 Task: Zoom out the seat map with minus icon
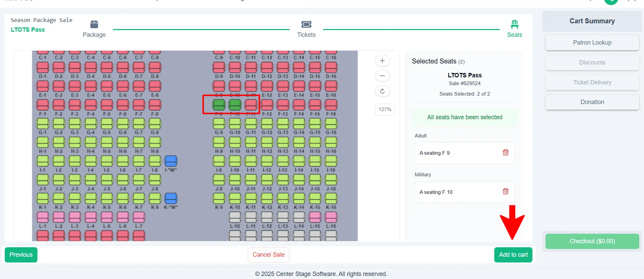coord(382,76)
